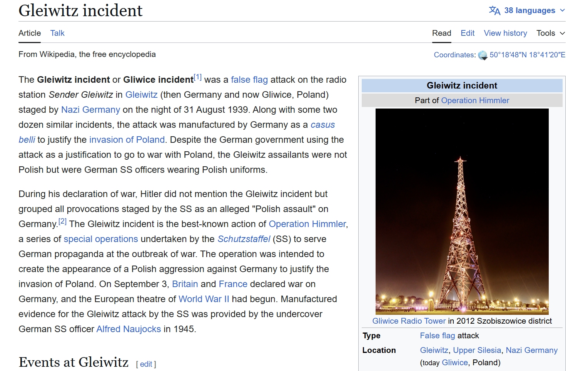Click footnote reference [1]
The image size is (588, 371).
tap(197, 77)
